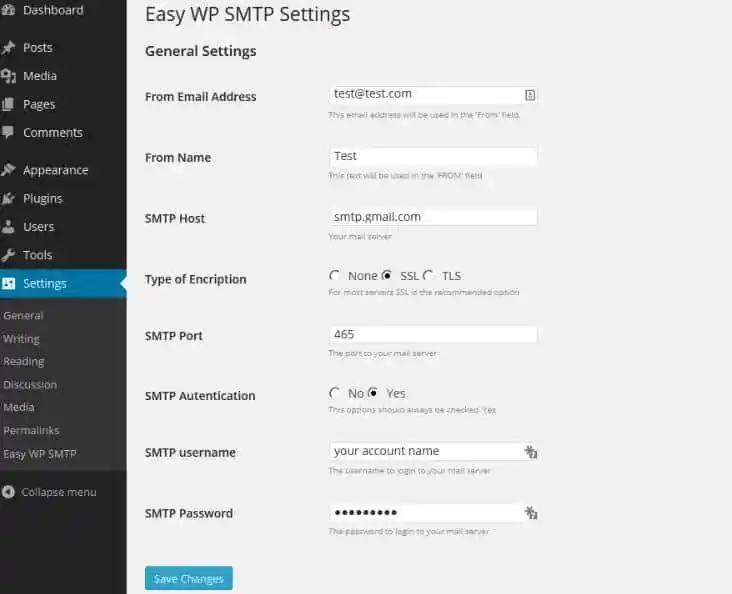Viewport: 732px width, 594px height.
Task: Click the Media icon in sidebar
Action: [8, 76]
